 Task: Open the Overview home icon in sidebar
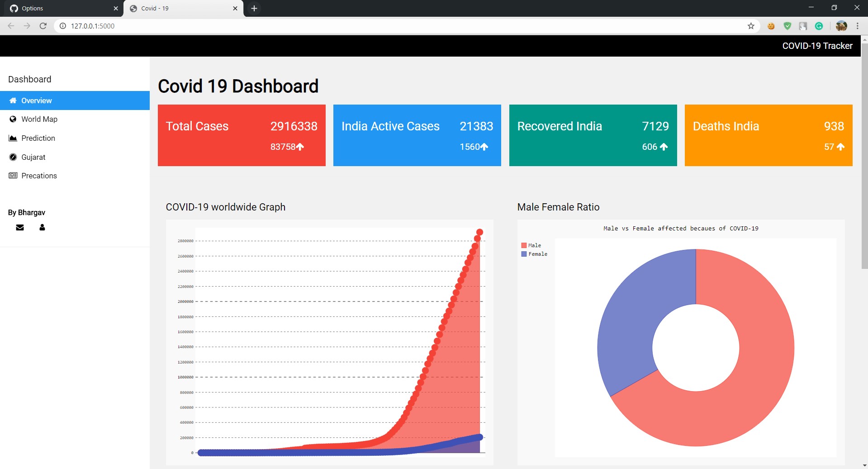tap(13, 100)
